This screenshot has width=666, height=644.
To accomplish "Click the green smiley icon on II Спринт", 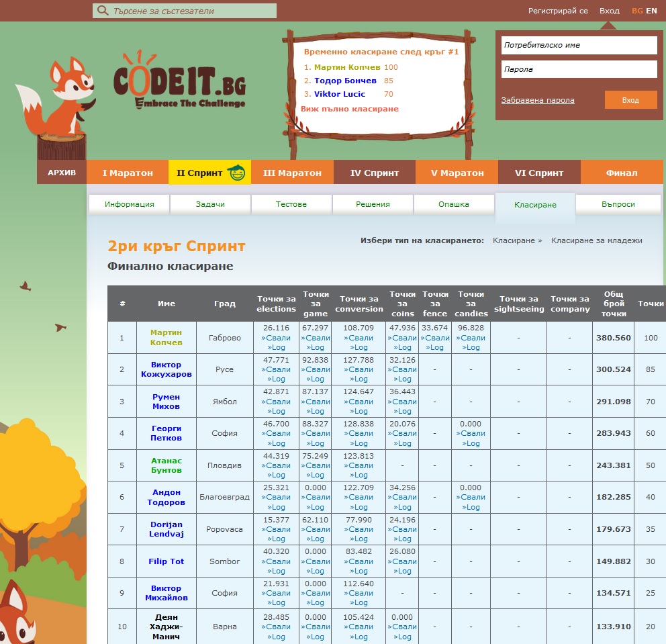I will (x=236, y=173).
